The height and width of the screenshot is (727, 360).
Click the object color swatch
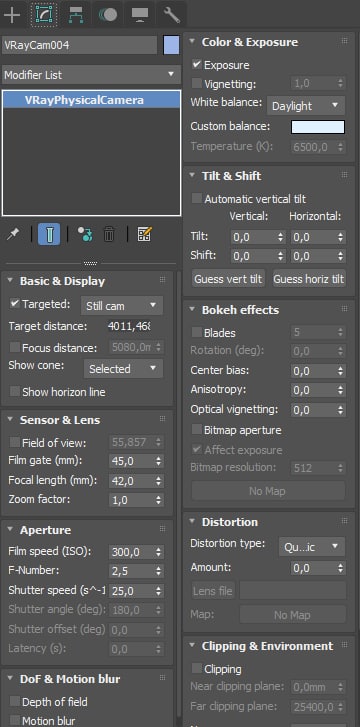[x=171, y=45]
